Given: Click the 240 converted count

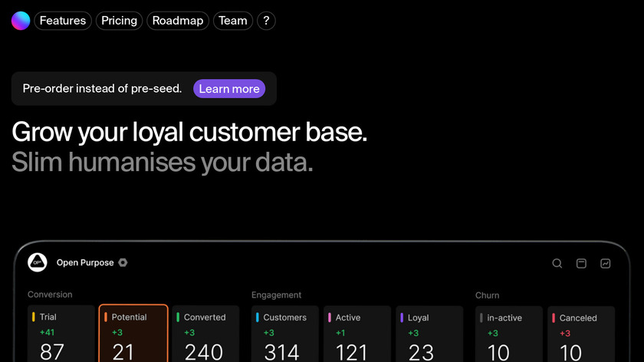Looking at the screenshot, I should 204,352.
